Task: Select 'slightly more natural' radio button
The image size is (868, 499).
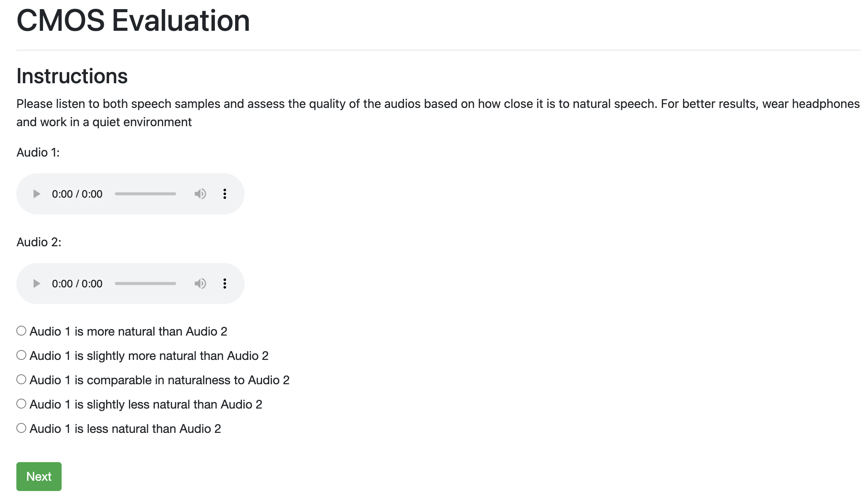Action: [21, 355]
